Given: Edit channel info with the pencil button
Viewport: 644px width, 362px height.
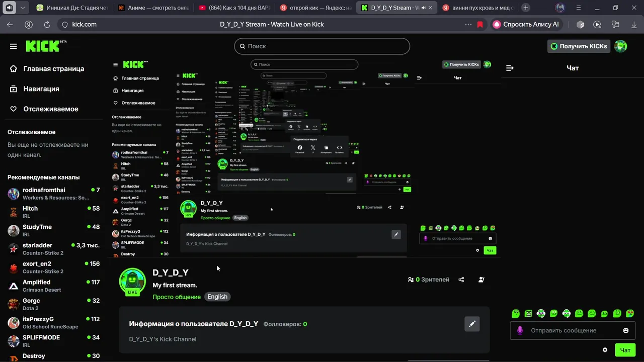Looking at the screenshot, I should coord(472,324).
